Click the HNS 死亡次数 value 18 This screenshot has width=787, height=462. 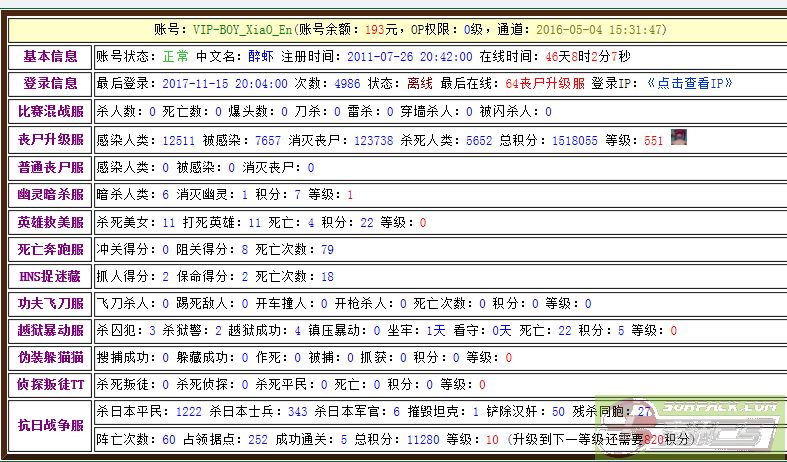[327, 277]
